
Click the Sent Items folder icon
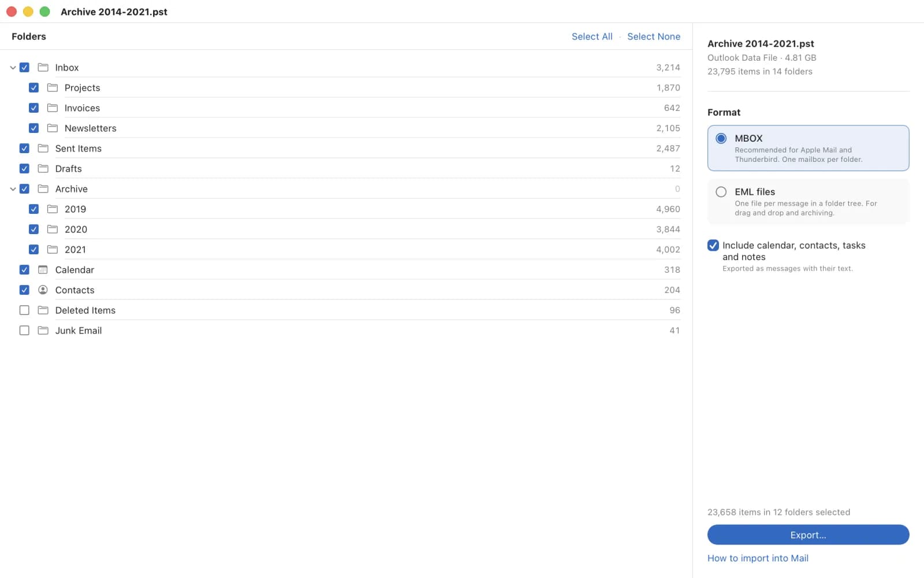tap(43, 149)
